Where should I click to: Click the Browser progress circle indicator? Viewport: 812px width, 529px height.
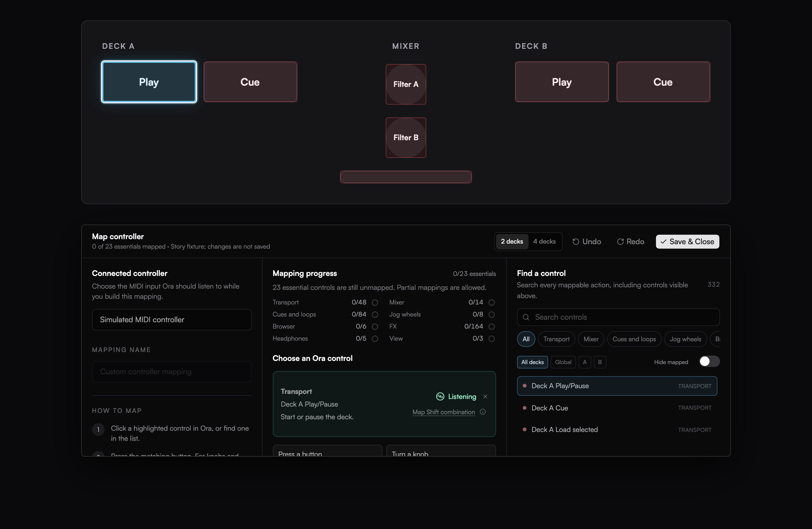tap(375, 326)
